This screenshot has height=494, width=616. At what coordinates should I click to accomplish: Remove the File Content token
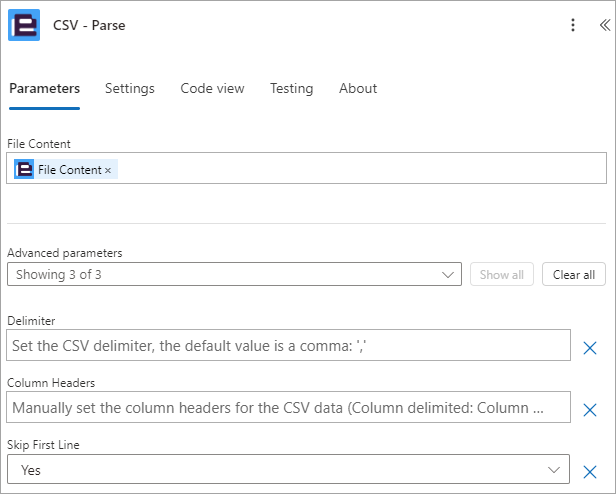coord(108,170)
